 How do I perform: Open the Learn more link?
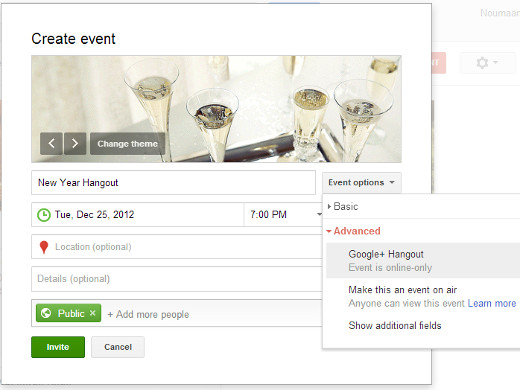492,303
